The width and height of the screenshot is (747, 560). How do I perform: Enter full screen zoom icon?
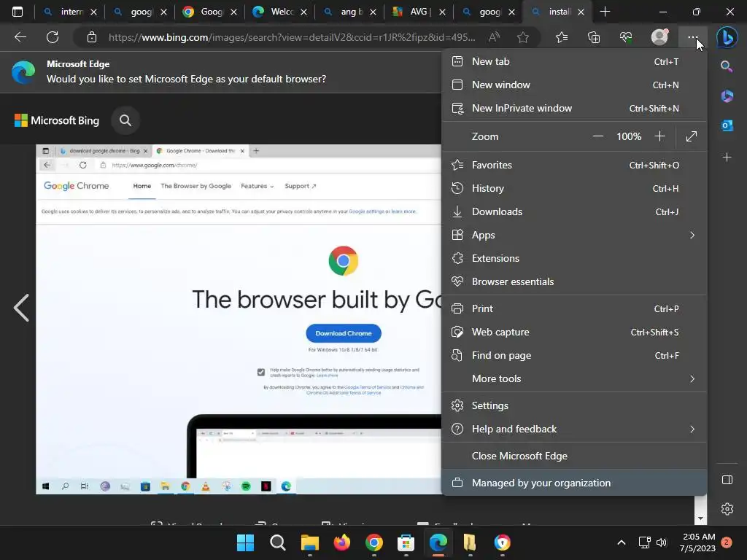(x=692, y=136)
